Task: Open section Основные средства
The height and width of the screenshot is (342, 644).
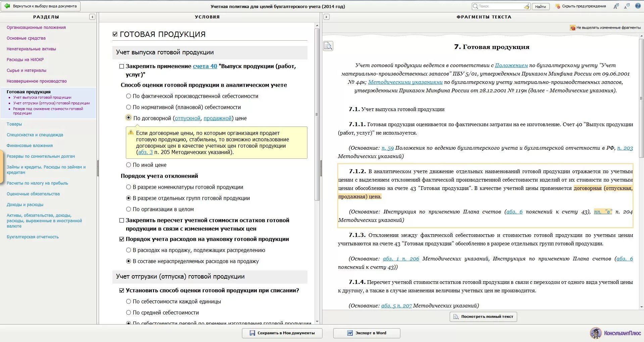Action: coord(26,38)
